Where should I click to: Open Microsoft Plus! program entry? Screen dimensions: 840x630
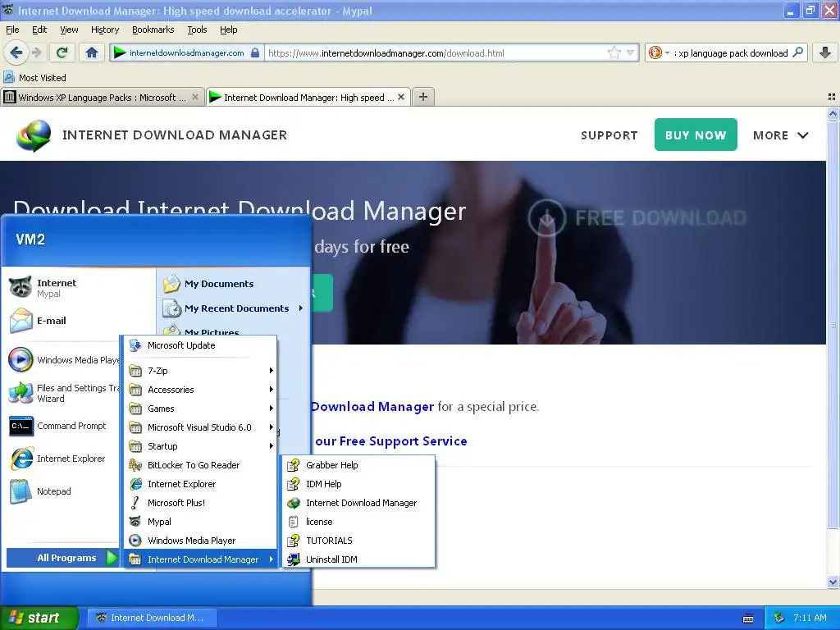(x=201, y=503)
